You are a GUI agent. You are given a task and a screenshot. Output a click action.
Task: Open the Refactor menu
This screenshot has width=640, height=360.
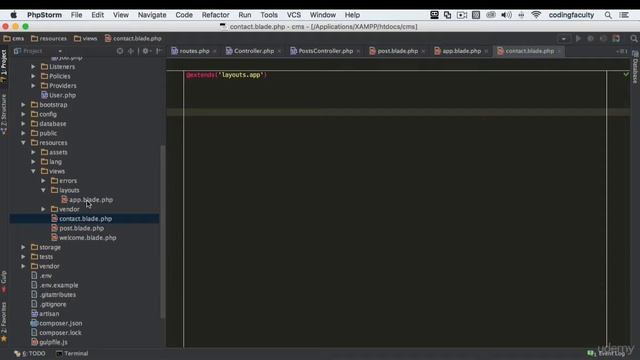point(216,15)
